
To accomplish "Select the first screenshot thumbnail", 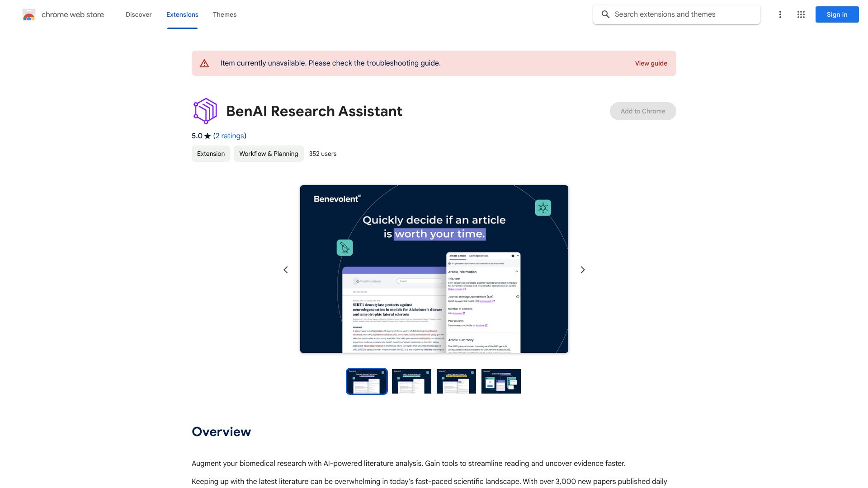I will pyautogui.click(x=367, y=381).
